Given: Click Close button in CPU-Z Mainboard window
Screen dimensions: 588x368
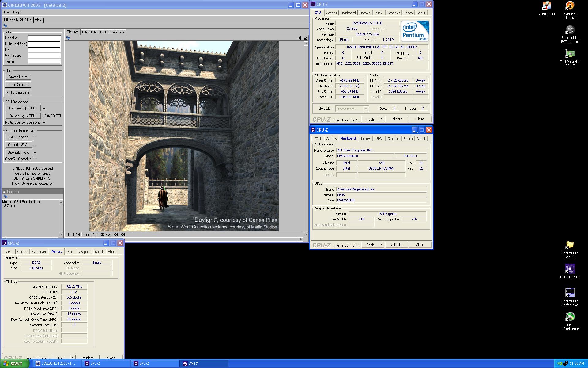Looking at the screenshot, I should tap(420, 245).
